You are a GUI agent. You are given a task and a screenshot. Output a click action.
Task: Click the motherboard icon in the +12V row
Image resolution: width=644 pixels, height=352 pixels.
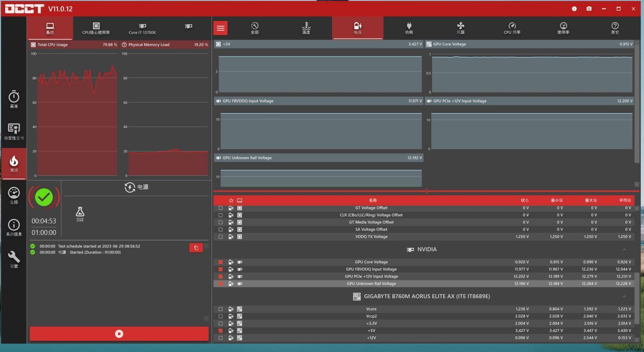(240, 338)
